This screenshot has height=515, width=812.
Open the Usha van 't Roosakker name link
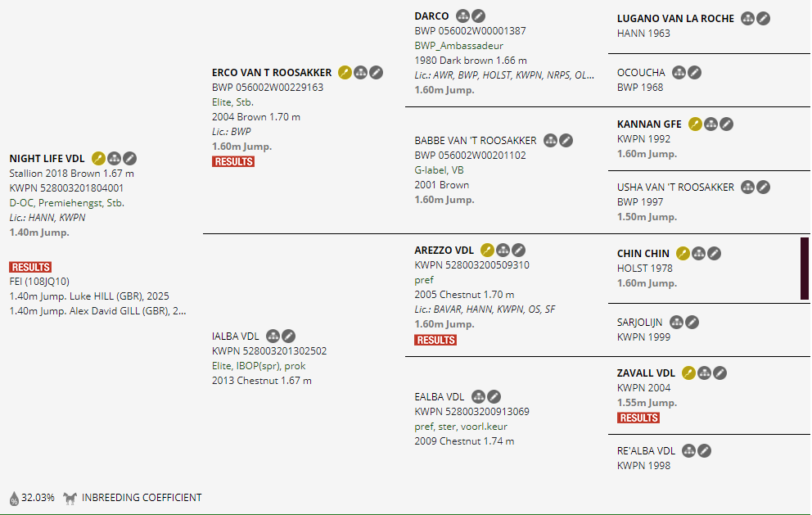675,187
